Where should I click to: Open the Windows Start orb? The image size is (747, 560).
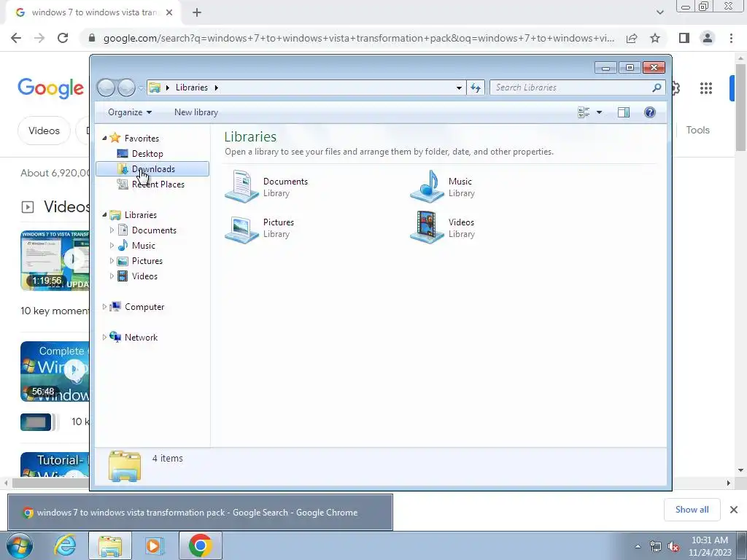pyautogui.click(x=20, y=545)
